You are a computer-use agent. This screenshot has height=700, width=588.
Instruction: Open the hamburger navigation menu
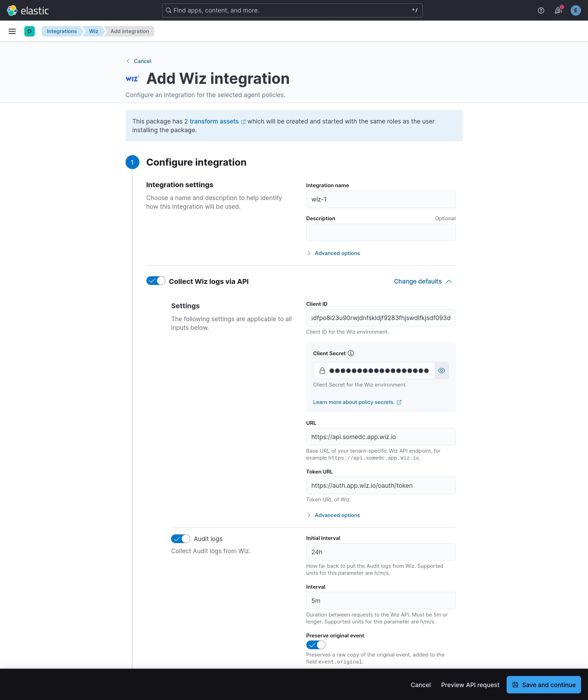coord(12,31)
